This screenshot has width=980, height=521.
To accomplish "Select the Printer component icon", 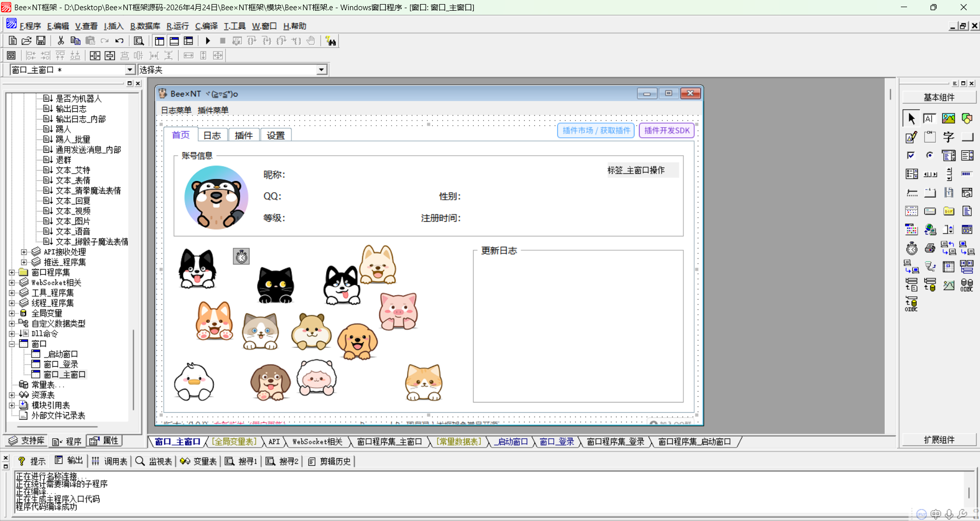I will [x=930, y=249].
